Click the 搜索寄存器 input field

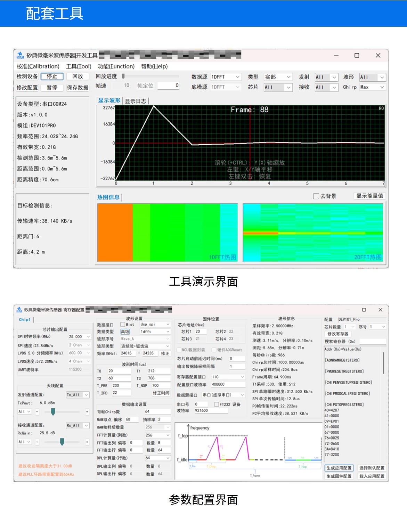(x=372, y=342)
